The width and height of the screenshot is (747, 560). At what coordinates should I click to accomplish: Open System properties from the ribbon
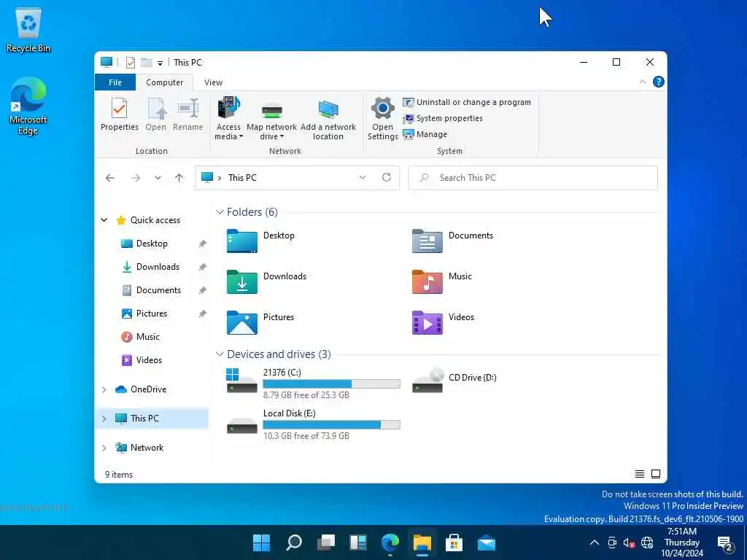pyautogui.click(x=443, y=118)
